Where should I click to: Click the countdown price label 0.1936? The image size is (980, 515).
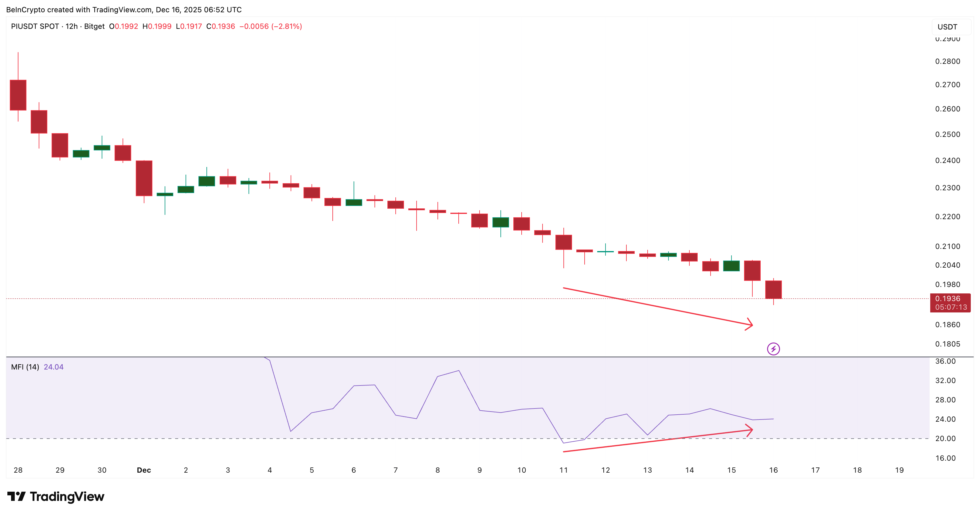950,303
